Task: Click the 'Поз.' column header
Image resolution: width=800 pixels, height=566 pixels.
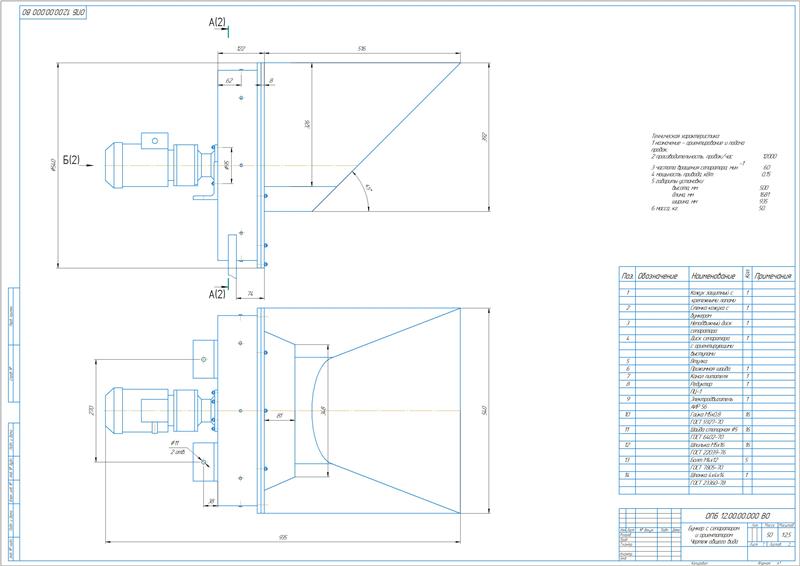Action: point(627,276)
